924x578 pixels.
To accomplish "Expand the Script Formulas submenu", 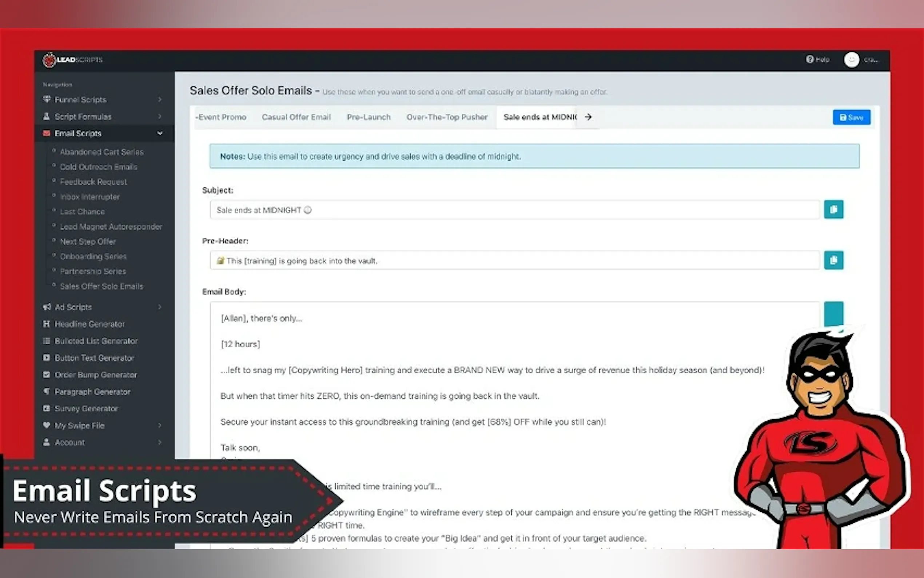I will click(x=160, y=116).
